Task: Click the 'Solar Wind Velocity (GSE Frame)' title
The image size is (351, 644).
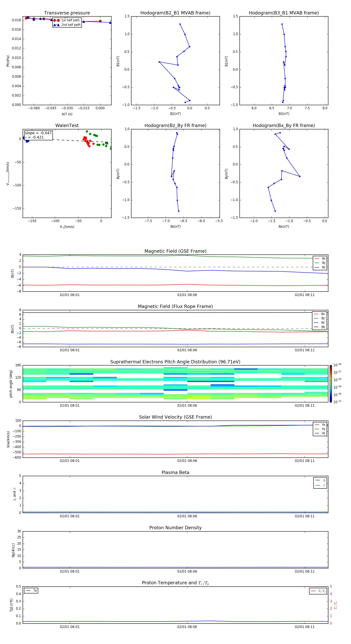Action: tap(175, 417)
